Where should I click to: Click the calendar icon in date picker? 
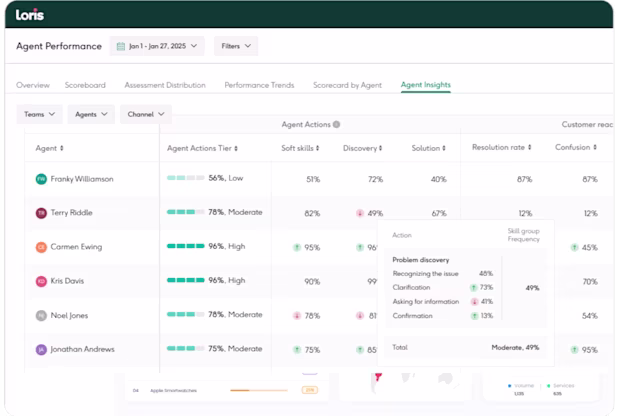[x=121, y=46]
